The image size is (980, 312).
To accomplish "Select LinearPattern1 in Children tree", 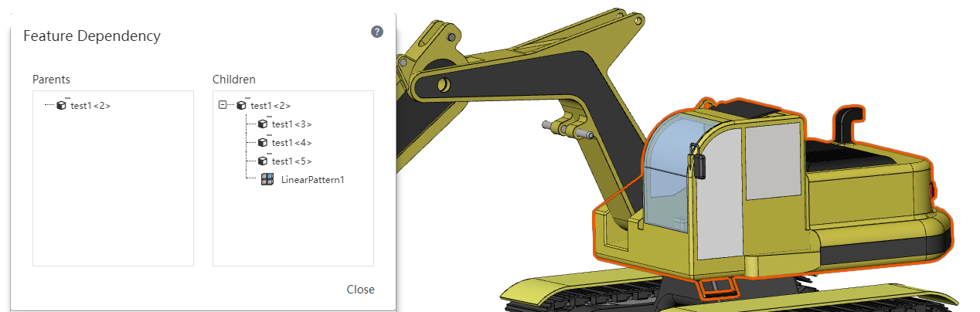I will click(x=312, y=180).
